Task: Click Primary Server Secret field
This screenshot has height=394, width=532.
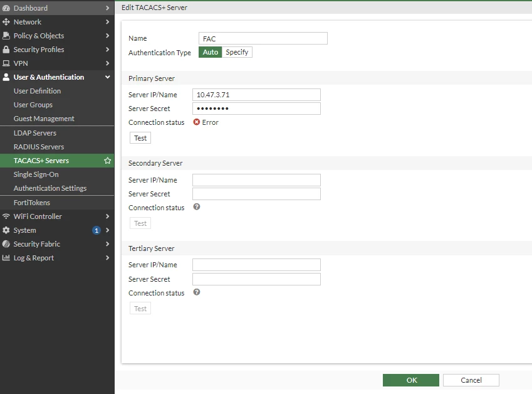Action: [256, 109]
